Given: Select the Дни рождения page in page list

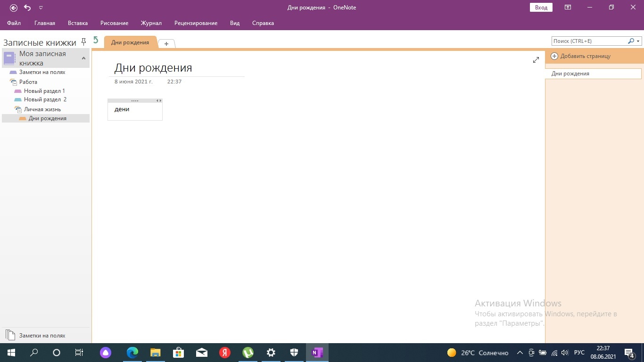Looking at the screenshot, I should (x=593, y=74).
